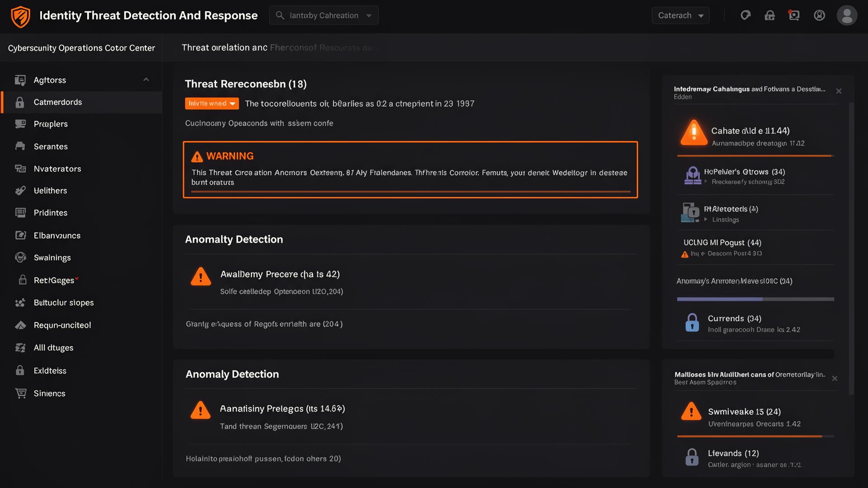Screen dimensions: 868x488
Task: Close the Intedremay Cahalıngus panel
Action: point(839,91)
